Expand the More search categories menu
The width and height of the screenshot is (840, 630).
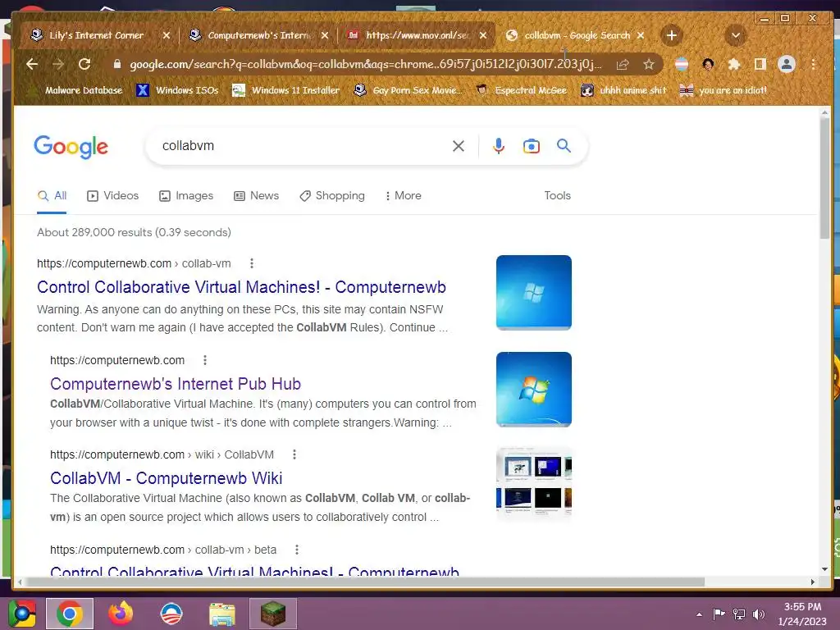point(403,195)
